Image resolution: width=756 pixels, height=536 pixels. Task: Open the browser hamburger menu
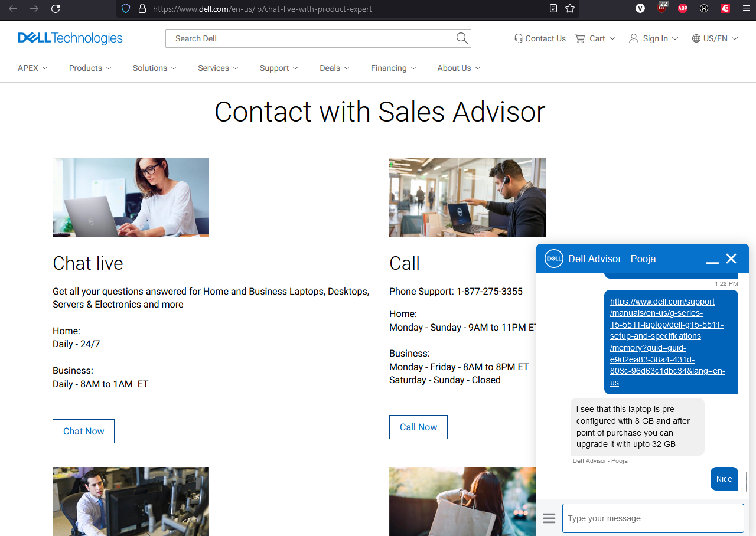(x=747, y=8)
